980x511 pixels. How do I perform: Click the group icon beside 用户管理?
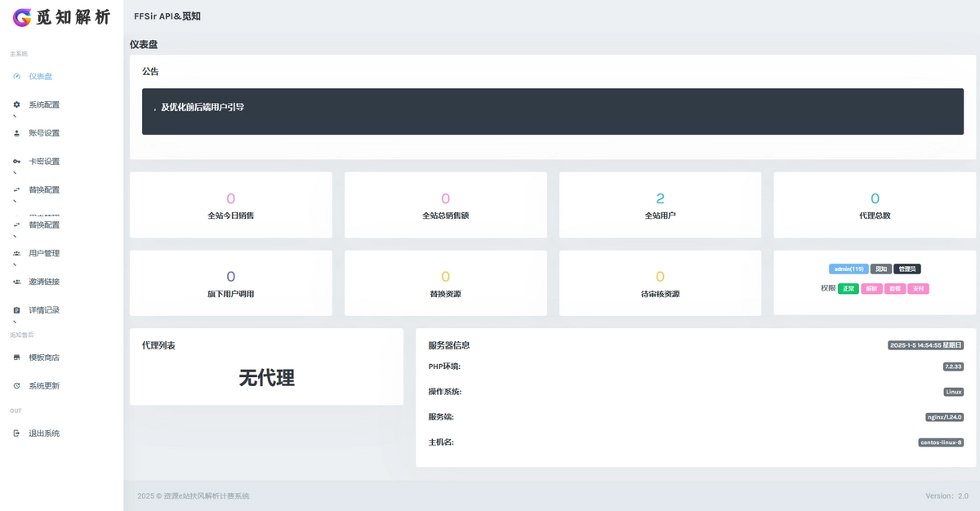(16, 253)
